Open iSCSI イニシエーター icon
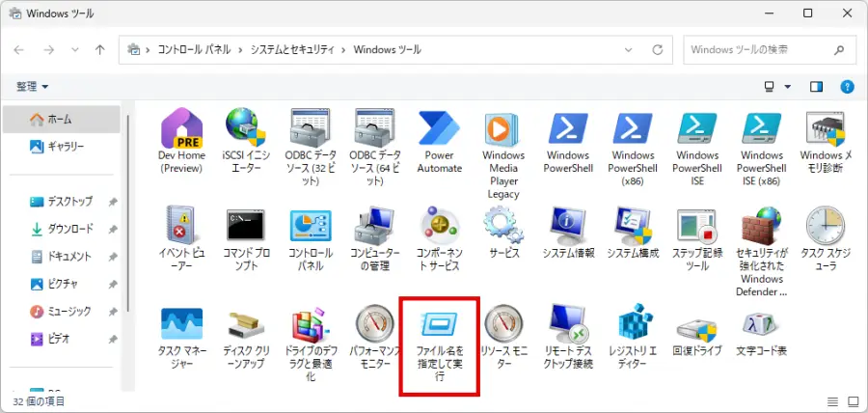The width and height of the screenshot is (868, 413). coord(245,128)
